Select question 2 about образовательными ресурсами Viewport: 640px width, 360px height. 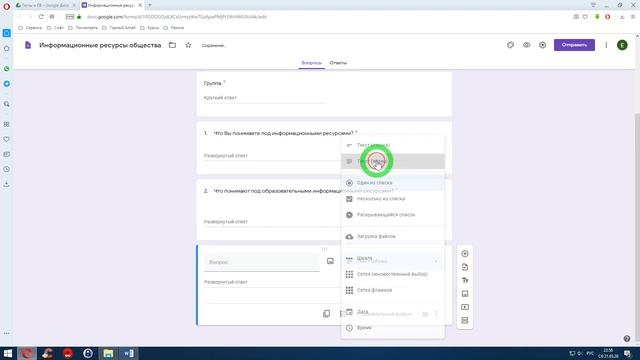324,210
